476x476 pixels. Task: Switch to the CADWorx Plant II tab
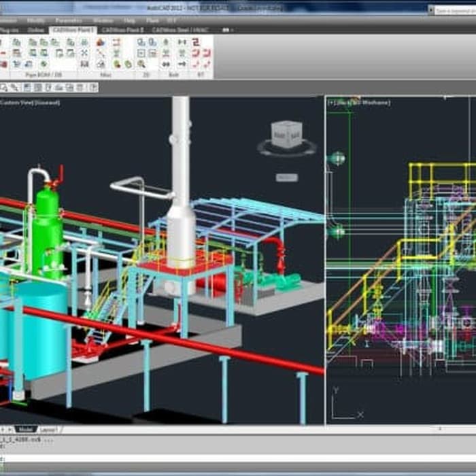pyautogui.click(x=123, y=30)
